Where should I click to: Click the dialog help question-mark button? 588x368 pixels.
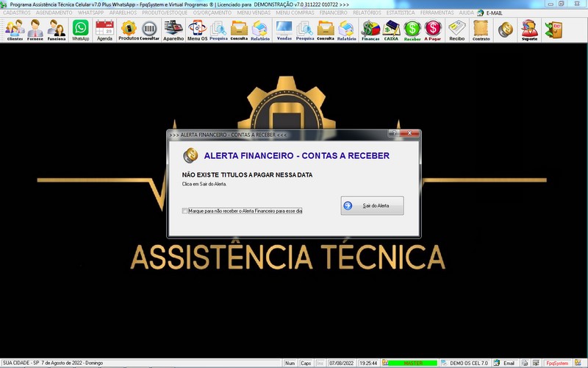tap(394, 133)
